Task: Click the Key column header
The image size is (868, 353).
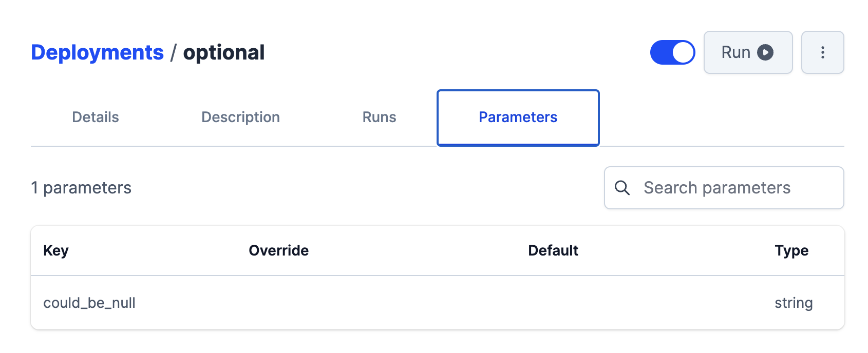Action: click(x=56, y=250)
